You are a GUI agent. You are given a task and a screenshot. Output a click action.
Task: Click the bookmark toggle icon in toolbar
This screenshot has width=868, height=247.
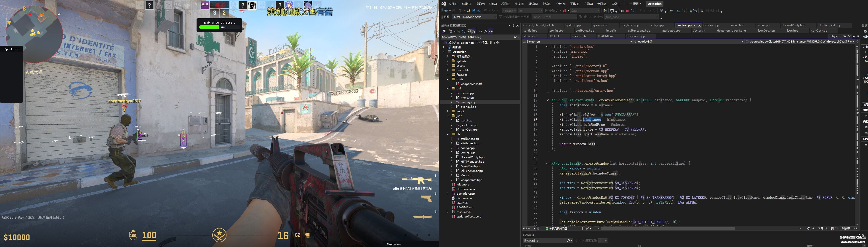[x=702, y=11]
